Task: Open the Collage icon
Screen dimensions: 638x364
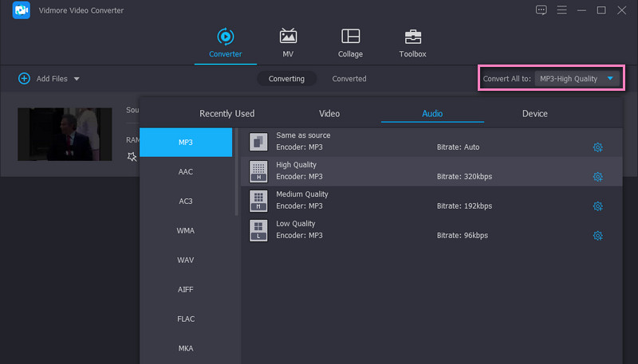Action: [x=350, y=37]
